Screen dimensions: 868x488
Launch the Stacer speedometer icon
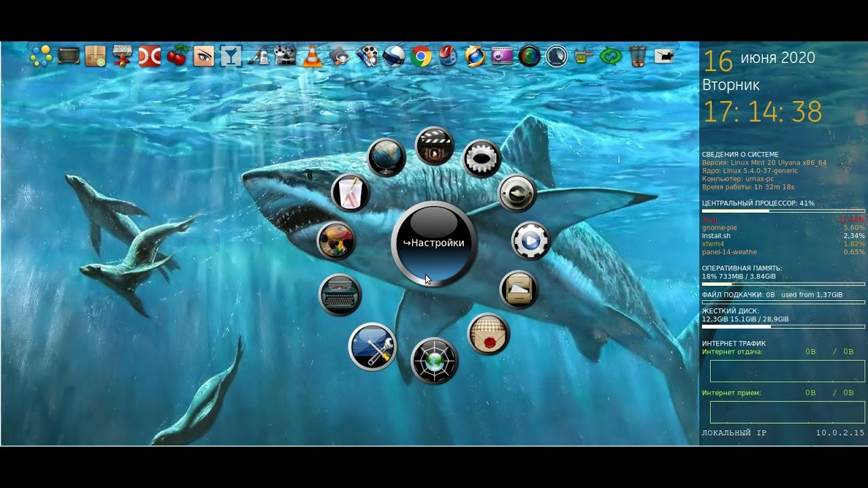pyautogui.click(x=556, y=56)
